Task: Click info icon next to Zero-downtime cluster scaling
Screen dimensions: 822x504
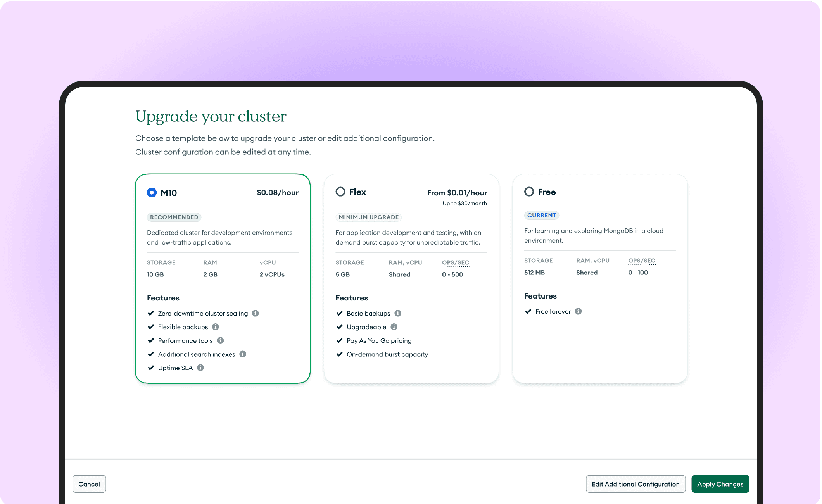Action: pos(255,313)
